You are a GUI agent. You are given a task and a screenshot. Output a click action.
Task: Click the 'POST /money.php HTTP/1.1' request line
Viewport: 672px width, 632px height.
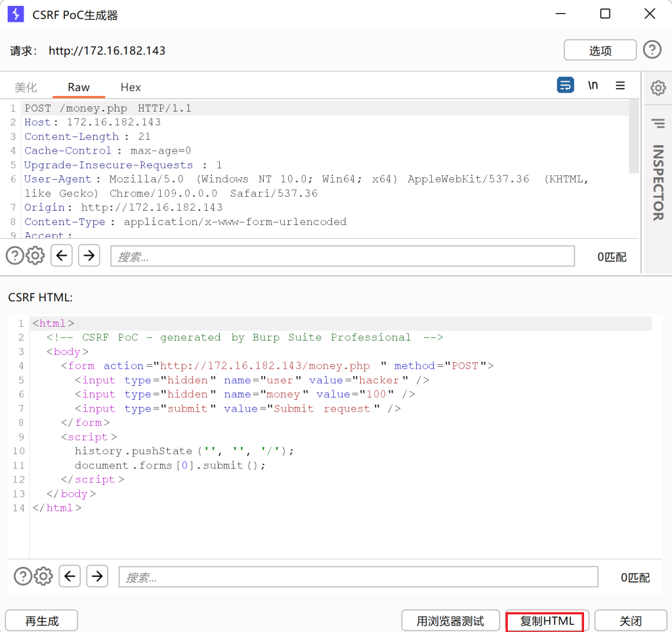(x=108, y=108)
